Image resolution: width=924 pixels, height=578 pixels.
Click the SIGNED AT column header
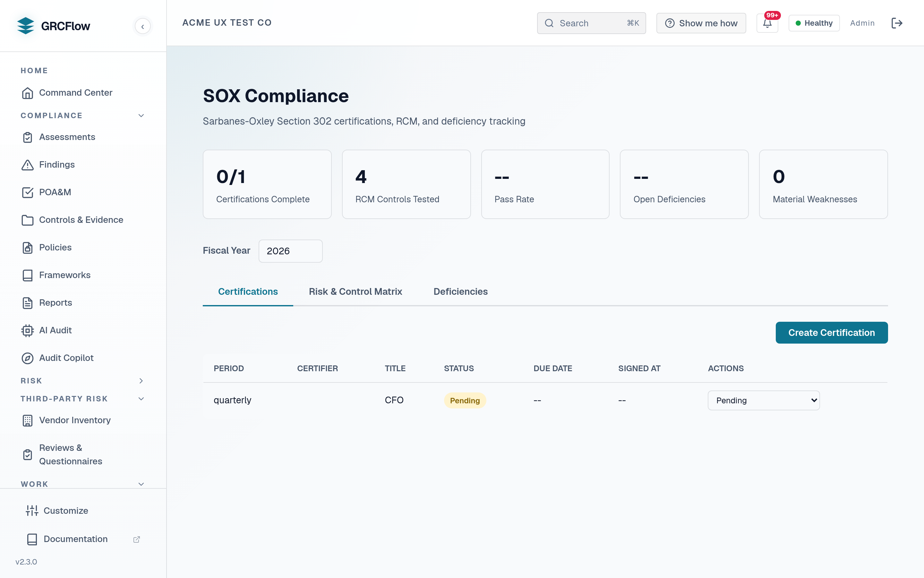click(639, 369)
